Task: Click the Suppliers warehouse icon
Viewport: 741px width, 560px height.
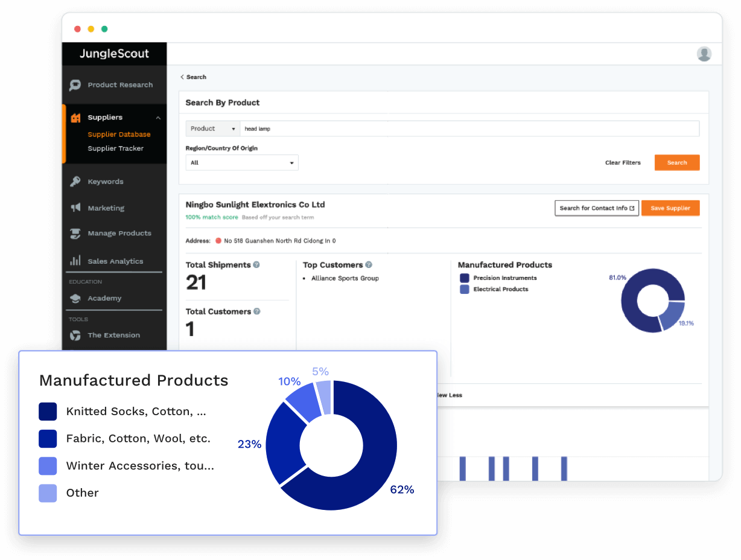Action: point(75,118)
